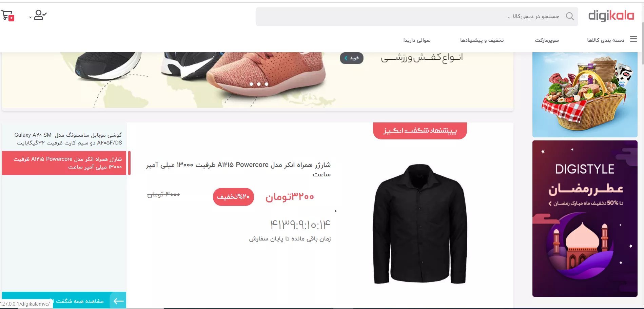644x309 pixels.
Task: Open the shopping cart icon
Action: pos(7,16)
